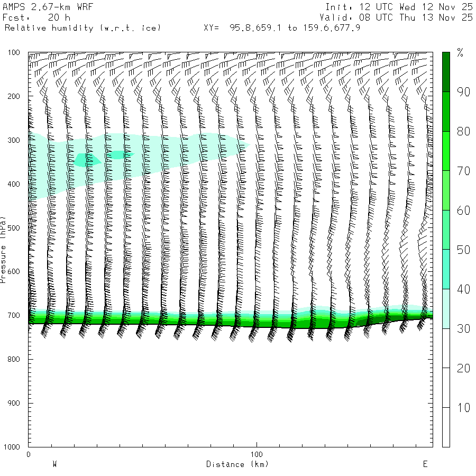The width and height of the screenshot is (476, 476).
Task: Click the turquoise humidity patch near 350 hPa
Action: [87, 160]
